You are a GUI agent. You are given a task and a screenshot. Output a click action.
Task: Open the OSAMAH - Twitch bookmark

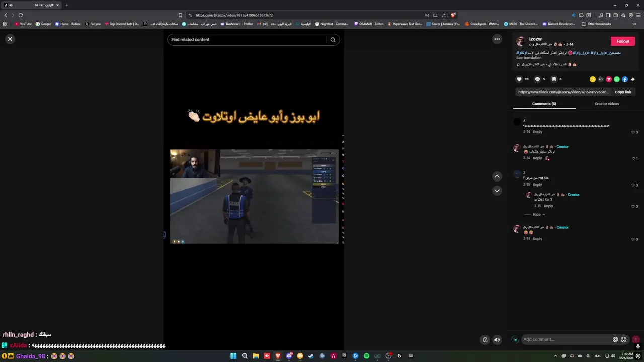[x=369, y=24]
